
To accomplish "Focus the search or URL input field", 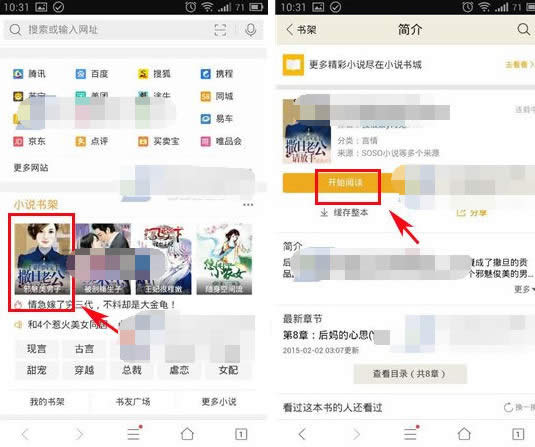I will click(x=133, y=30).
